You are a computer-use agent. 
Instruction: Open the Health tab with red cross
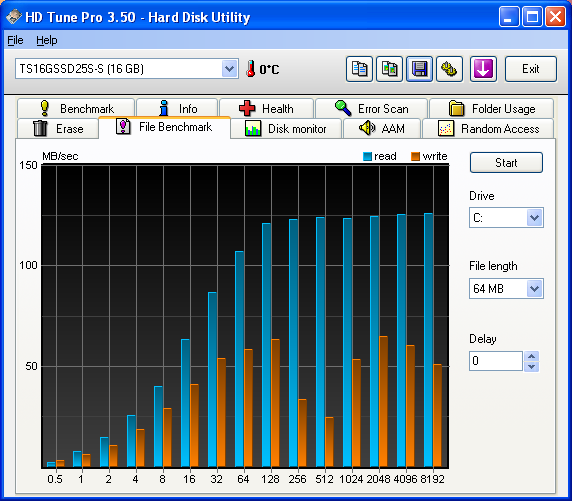(x=266, y=108)
